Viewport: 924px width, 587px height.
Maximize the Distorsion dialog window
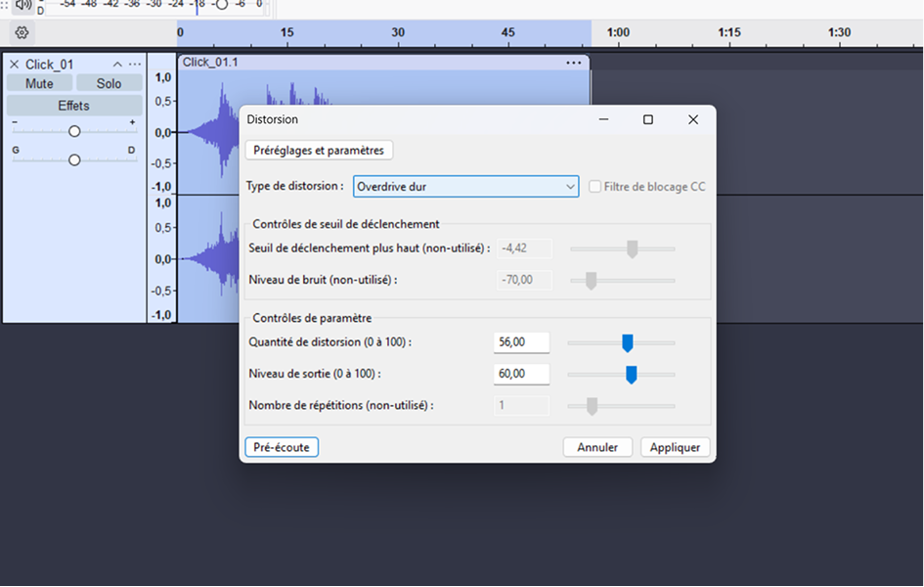tap(647, 119)
